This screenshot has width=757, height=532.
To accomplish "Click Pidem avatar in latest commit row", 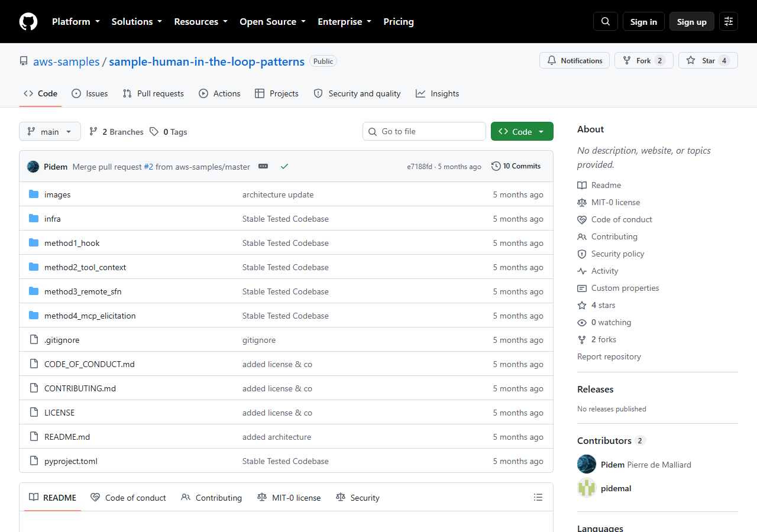I will coord(33,167).
